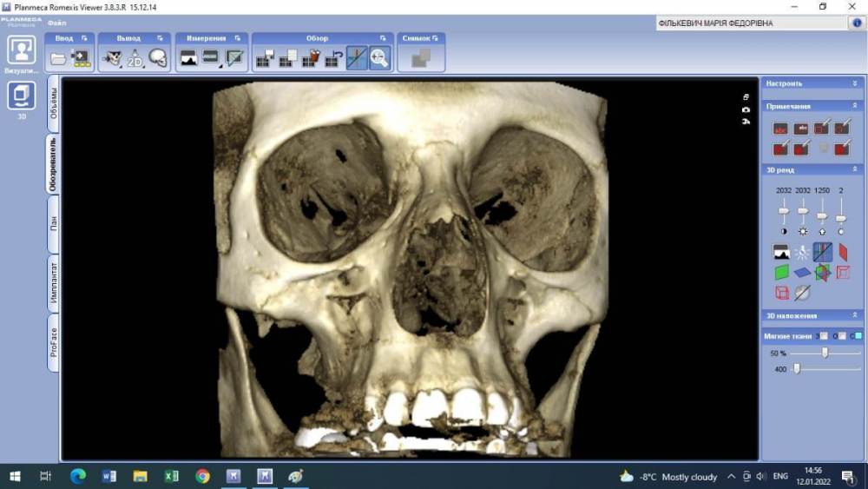Image resolution: width=868 pixels, height=489 pixels.
Task: Open the Файл menu
Action: pos(56,23)
